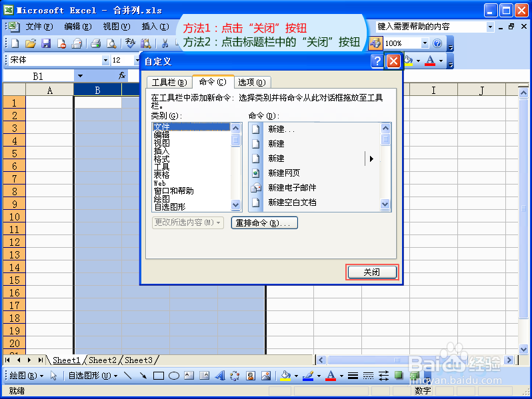Click Drawing toolbar red font color A
The width and height of the screenshot is (532, 399).
click(x=331, y=376)
